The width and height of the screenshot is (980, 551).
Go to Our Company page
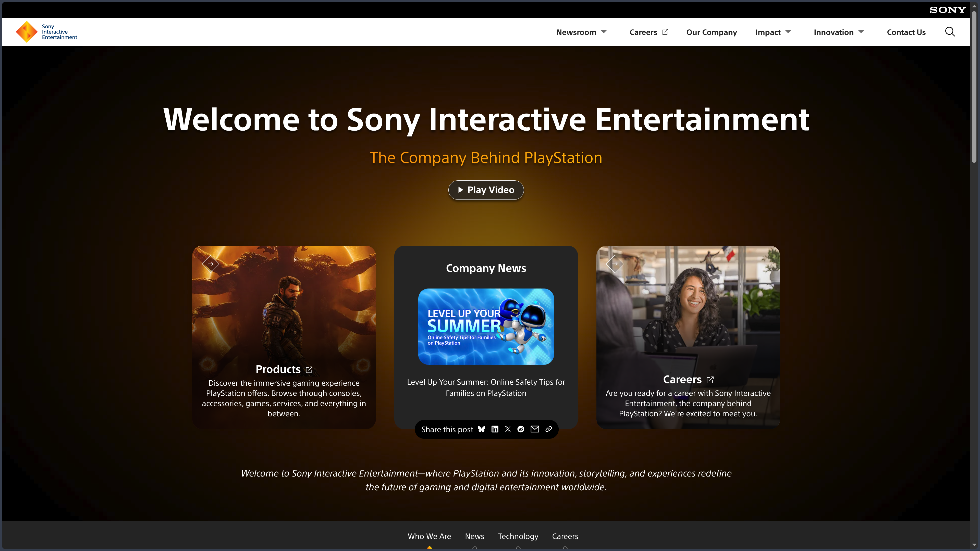[x=712, y=32]
